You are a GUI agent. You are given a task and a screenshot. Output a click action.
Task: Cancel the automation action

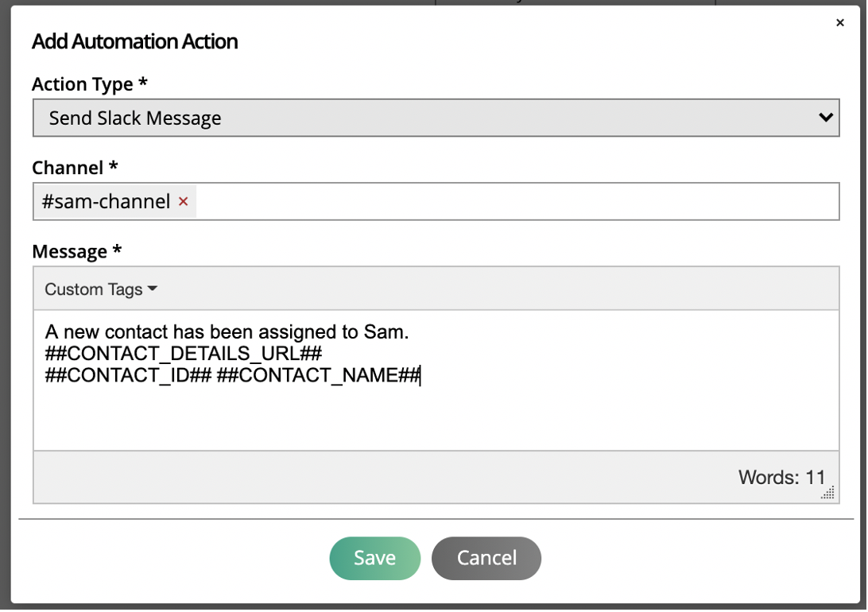486,558
